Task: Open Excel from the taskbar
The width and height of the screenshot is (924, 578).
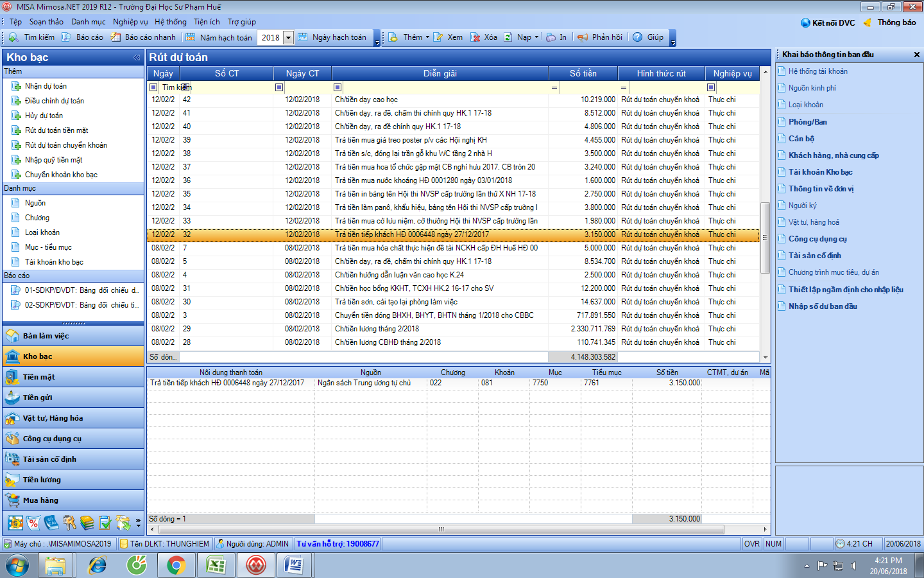Action: pyautogui.click(x=216, y=565)
